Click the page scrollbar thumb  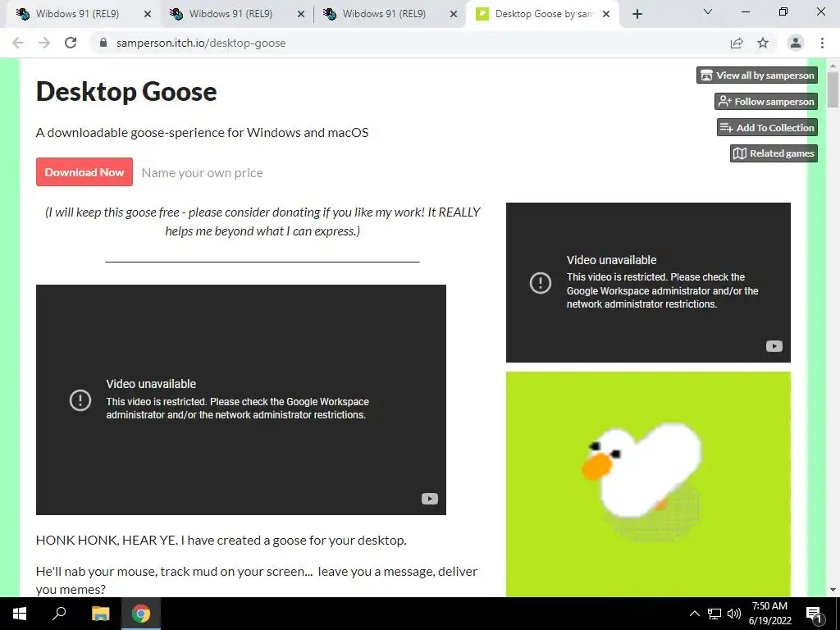pyautogui.click(x=833, y=89)
